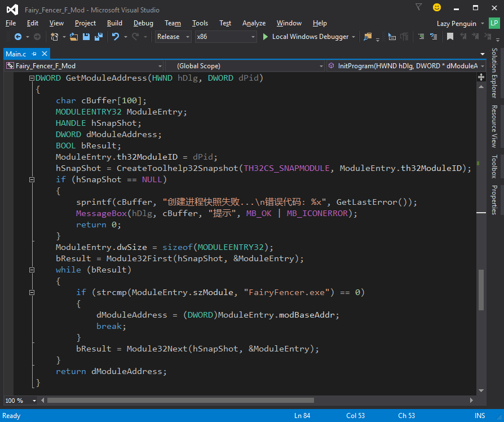
Task: Open the New Project dropdown arrow
Action: 64,37
